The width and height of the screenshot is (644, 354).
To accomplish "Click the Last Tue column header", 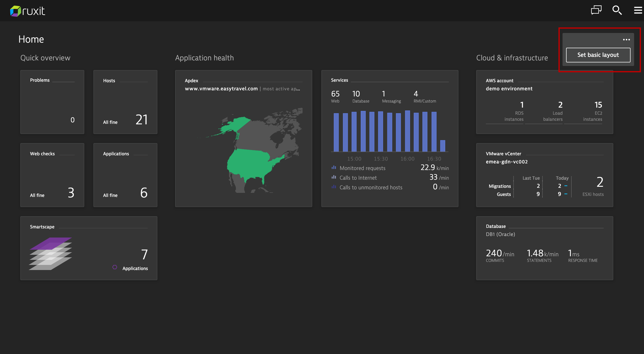I will click(531, 178).
